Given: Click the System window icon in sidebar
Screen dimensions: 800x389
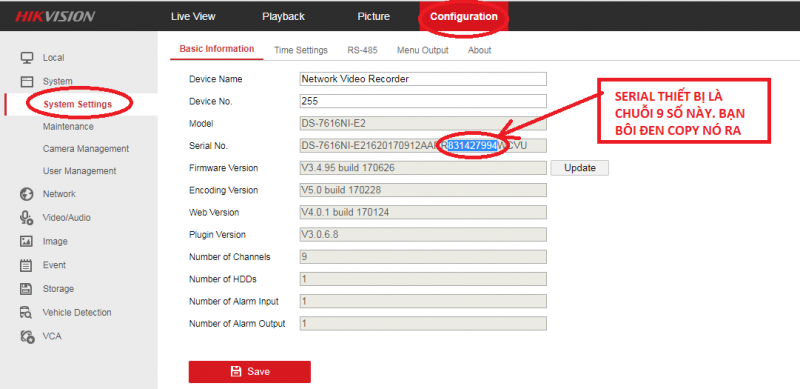Looking at the screenshot, I should pyautogui.click(x=27, y=81).
